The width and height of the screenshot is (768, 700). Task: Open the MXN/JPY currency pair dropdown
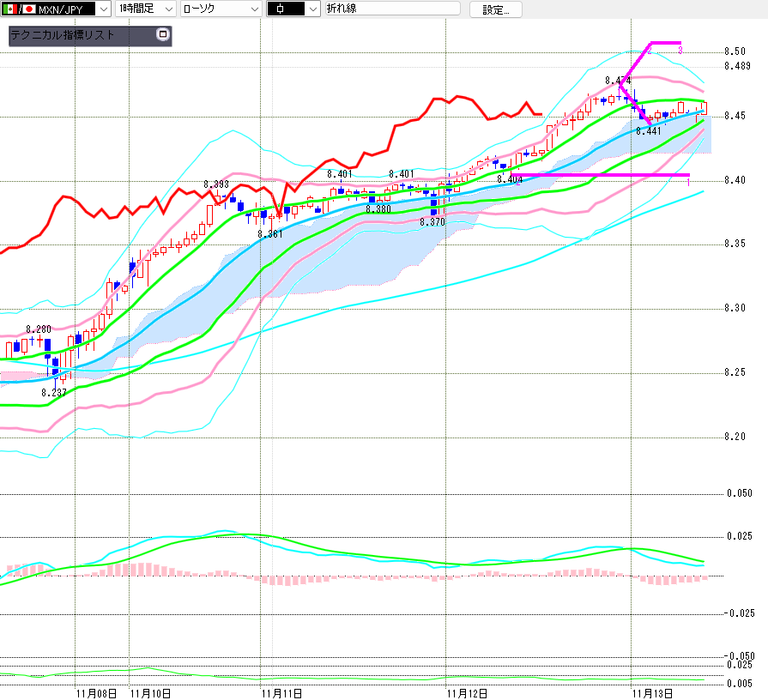coord(103,9)
